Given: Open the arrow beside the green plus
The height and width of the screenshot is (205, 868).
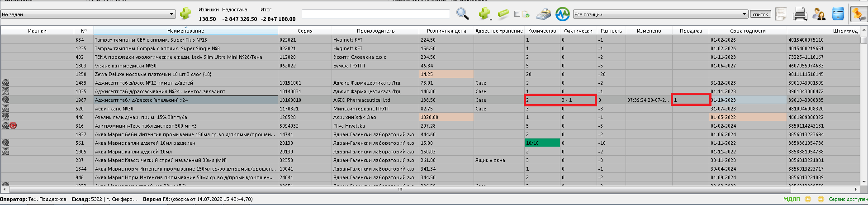Looking at the screenshot, I should coord(491,19).
